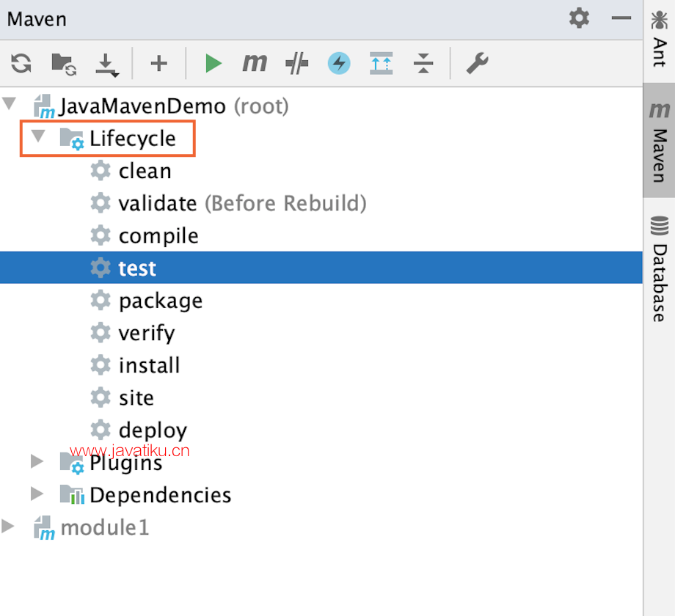Open Execute Maven Goal 'm' icon

point(255,63)
